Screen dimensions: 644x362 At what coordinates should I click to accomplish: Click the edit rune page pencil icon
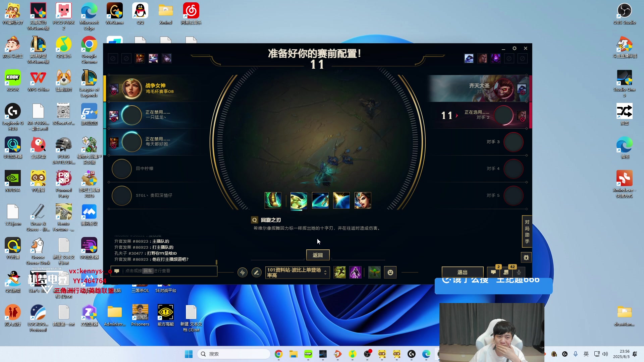pos(257,273)
